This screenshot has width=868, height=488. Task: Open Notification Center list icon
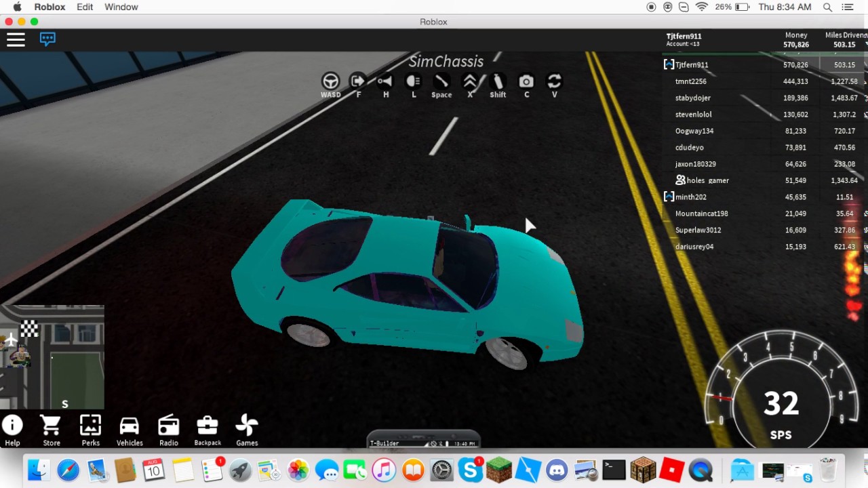click(848, 7)
